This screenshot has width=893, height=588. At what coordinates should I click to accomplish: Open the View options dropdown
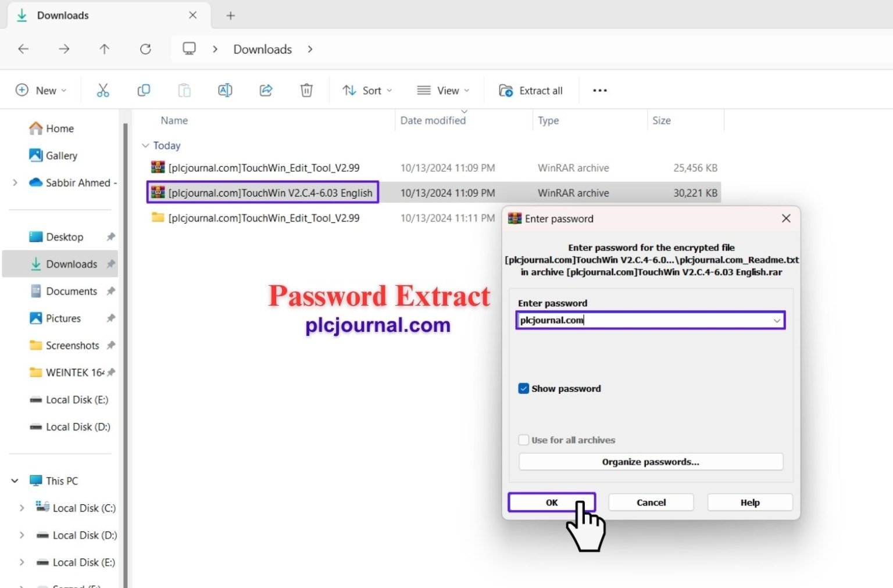pyautogui.click(x=443, y=90)
